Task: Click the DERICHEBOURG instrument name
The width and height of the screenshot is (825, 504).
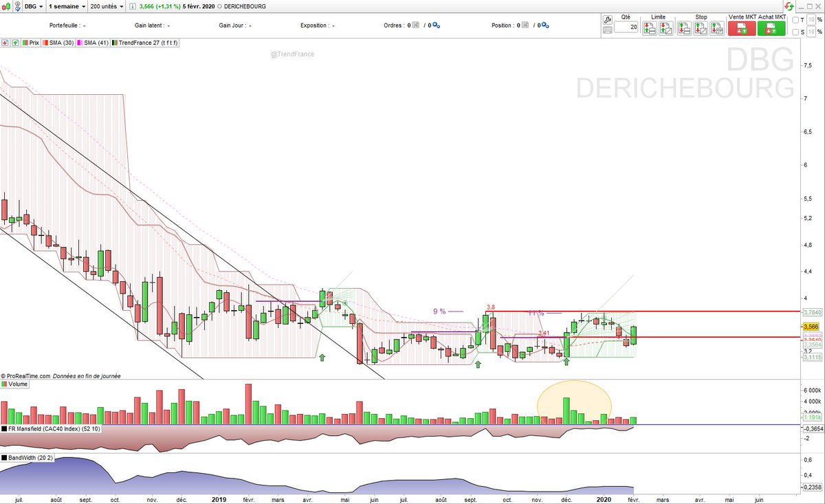Action: (245, 6)
